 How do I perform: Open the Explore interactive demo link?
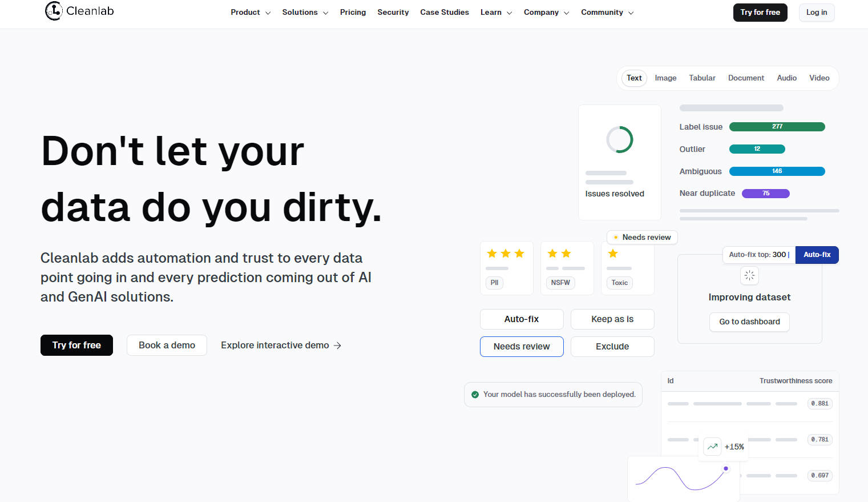pyautogui.click(x=281, y=346)
